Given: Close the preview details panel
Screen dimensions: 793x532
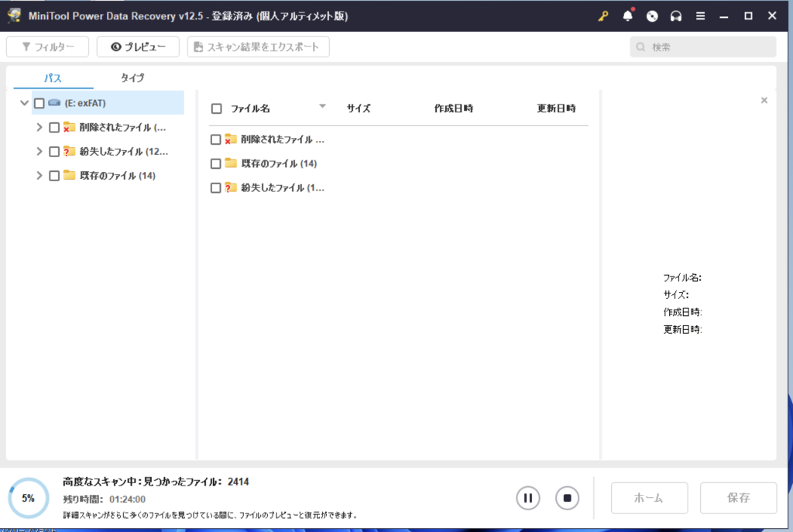Looking at the screenshot, I should (764, 100).
